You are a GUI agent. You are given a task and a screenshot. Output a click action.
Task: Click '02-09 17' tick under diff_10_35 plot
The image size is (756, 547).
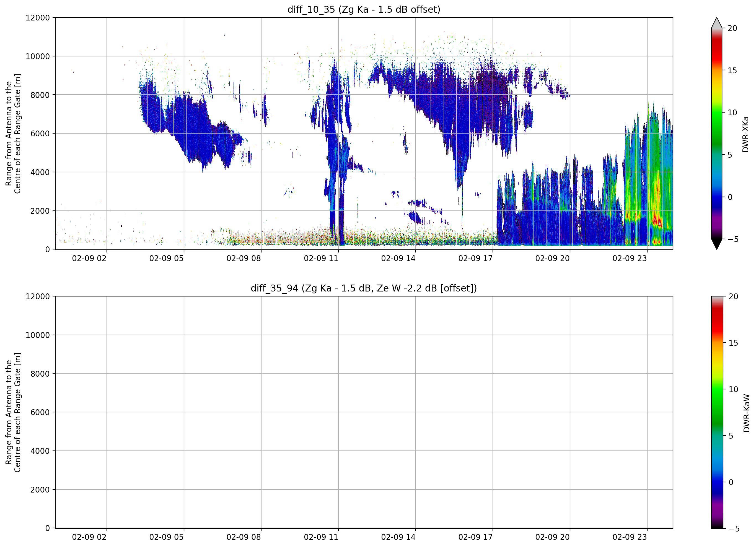pos(476,259)
